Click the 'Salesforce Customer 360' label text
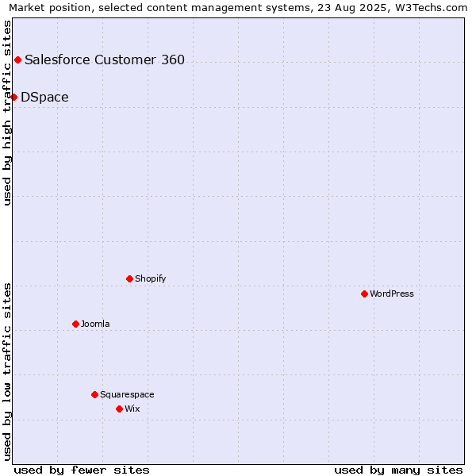This screenshot has height=476, width=476. point(105,59)
